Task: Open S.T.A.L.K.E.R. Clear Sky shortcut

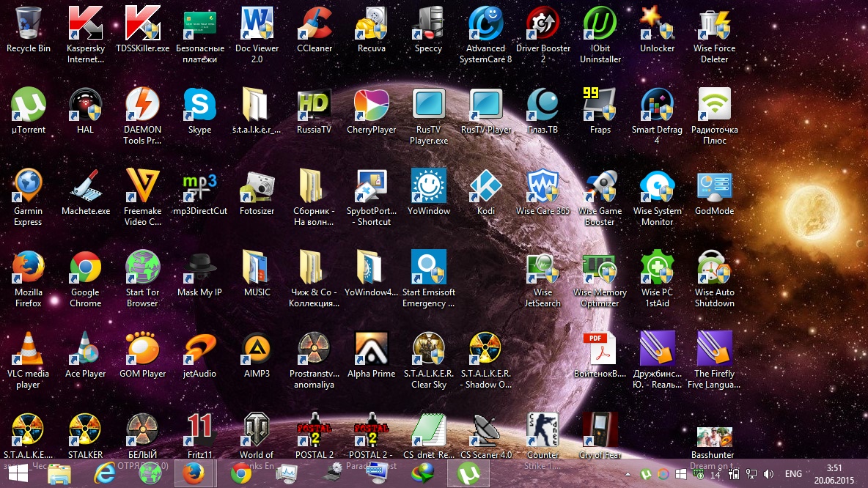Action: click(428, 349)
